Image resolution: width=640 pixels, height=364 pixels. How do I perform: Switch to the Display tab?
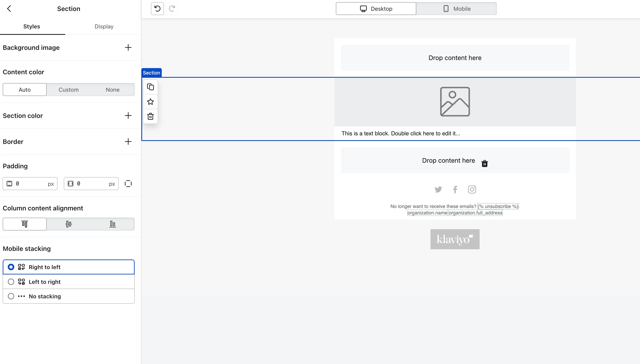point(104,27)
